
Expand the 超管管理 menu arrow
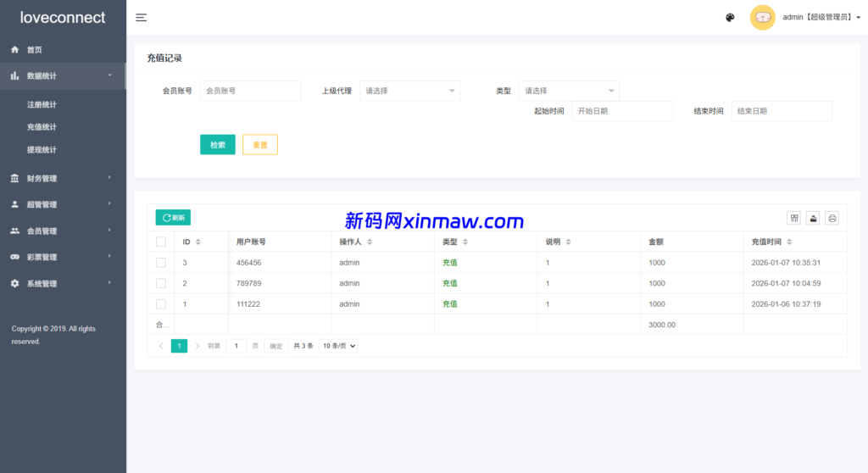click(x=109, y=203)
